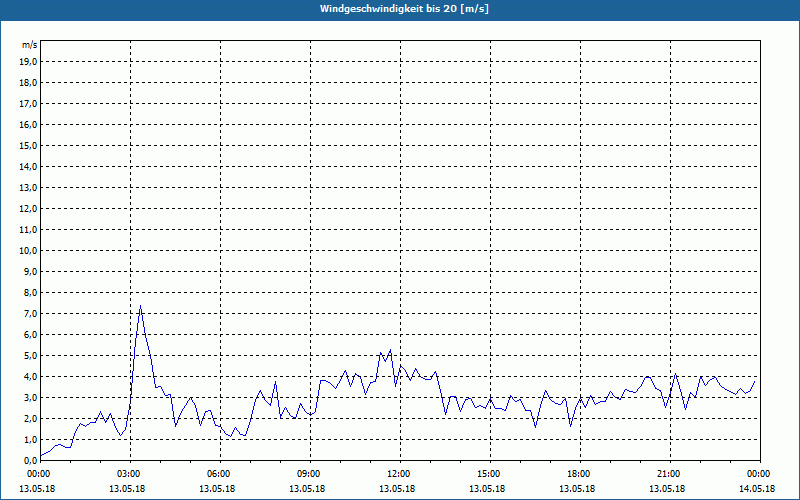Image resolution: width=800 pixels, height=500 pixels.
Task: Select the 13.05.18 date under 03:00
Action: coord(127,489)
